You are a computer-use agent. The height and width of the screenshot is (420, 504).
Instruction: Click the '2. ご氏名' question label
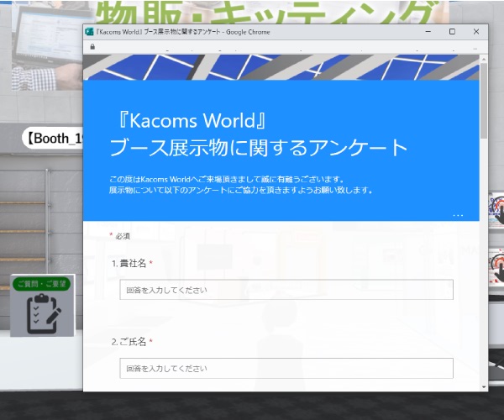click(x=129, y=342)
